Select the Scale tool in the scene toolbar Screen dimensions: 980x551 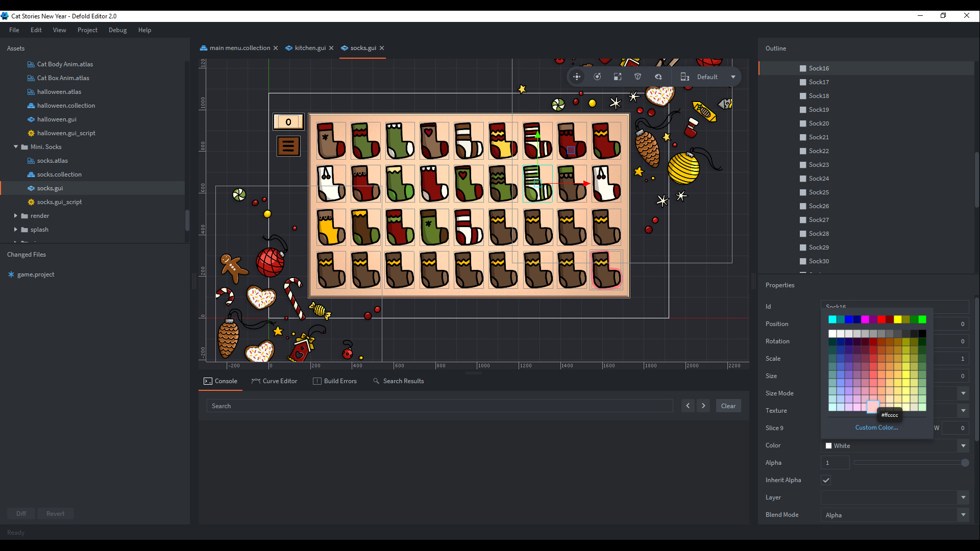pos(617,77)
